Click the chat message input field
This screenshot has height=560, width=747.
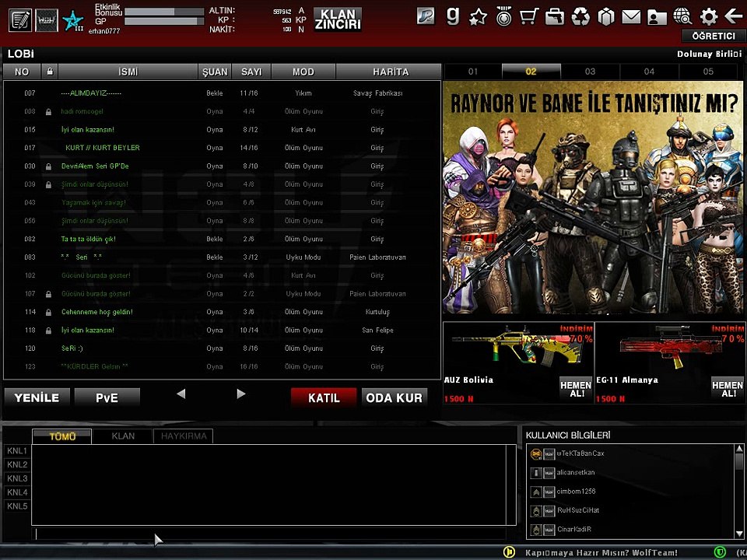click(269, 534)
